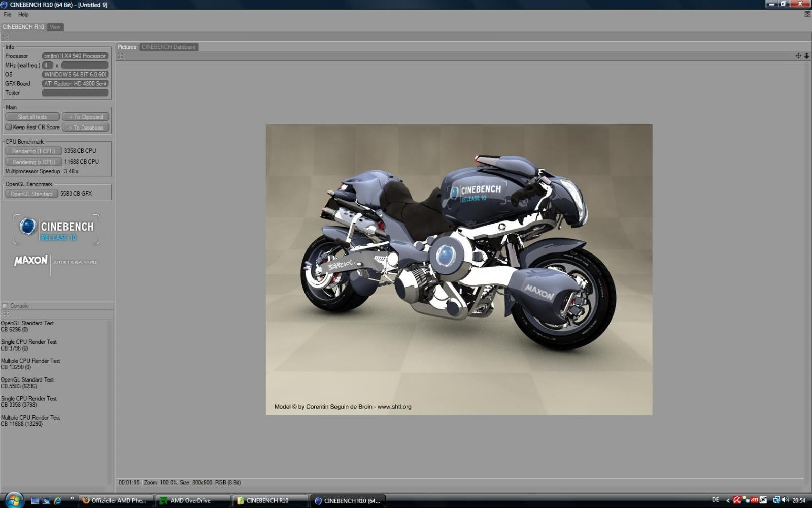The height and width of the screenshot is (508, 812).
Task: Enable Keep Best CB Score checkbox
Action: tap(8, 127)
